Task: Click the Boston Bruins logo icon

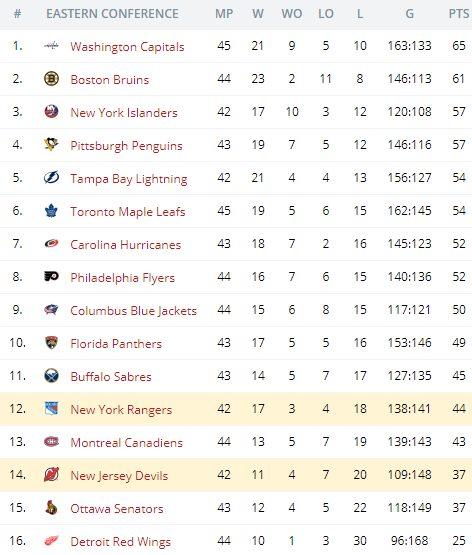Action: 51,79
